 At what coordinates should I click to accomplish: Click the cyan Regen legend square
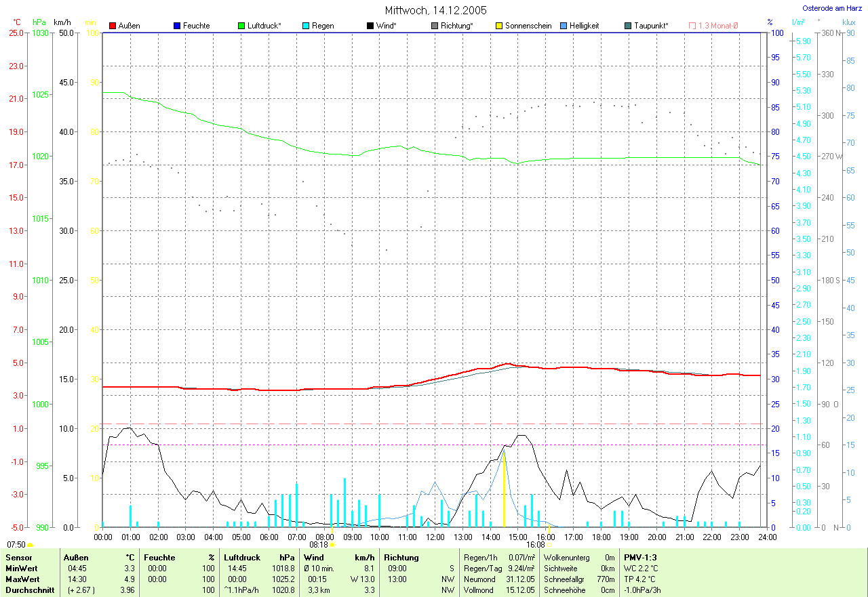tap(306, 26)
